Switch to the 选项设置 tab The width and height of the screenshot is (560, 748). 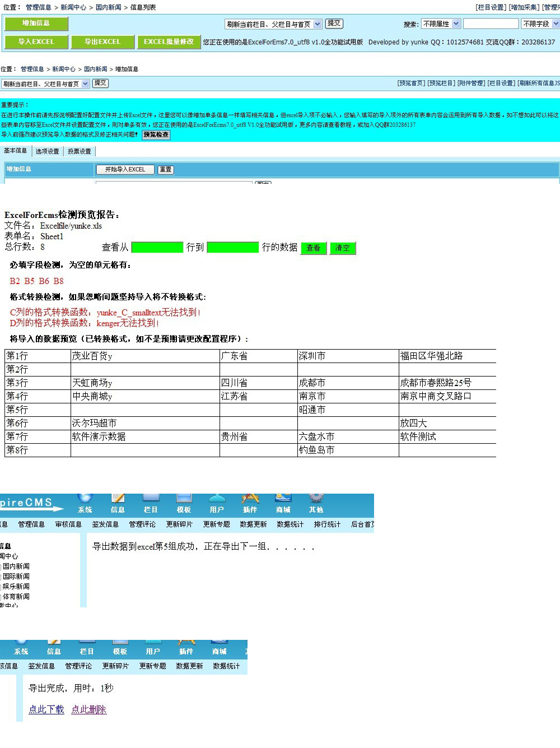coord(48,151)
